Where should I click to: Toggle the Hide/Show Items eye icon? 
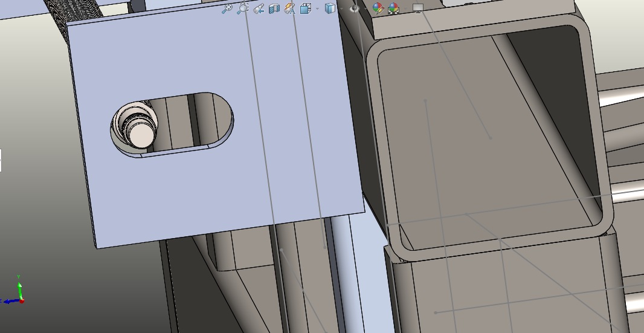coord(355,8)
